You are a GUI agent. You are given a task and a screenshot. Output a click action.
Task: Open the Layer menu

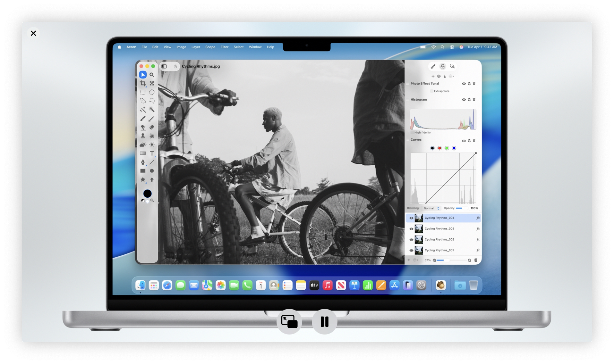[195, 47]
